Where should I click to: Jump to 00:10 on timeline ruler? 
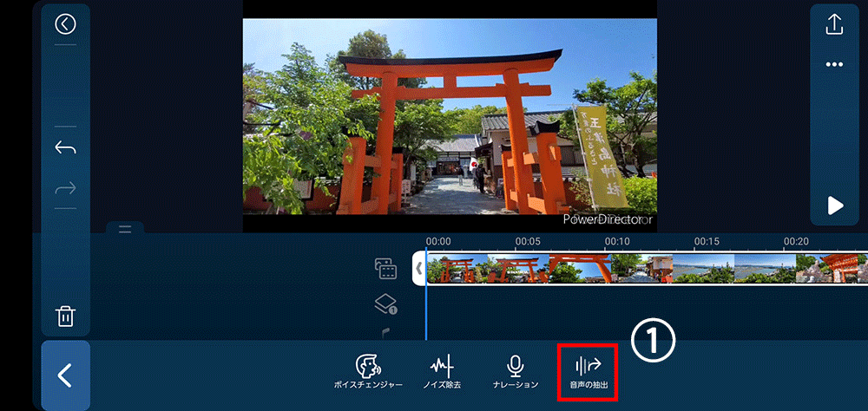point(616,241)
